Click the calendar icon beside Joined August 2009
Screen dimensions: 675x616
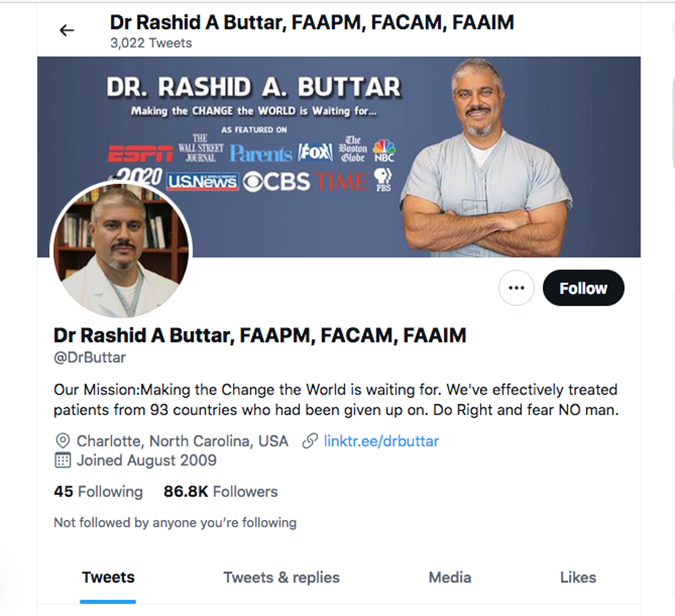[62, 460]
